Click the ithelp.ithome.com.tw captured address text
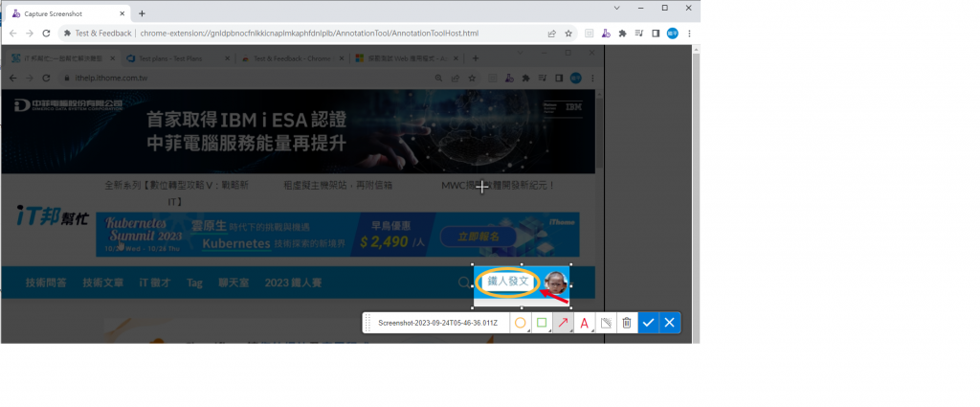The image size is (980, 407). click(111, 79)
